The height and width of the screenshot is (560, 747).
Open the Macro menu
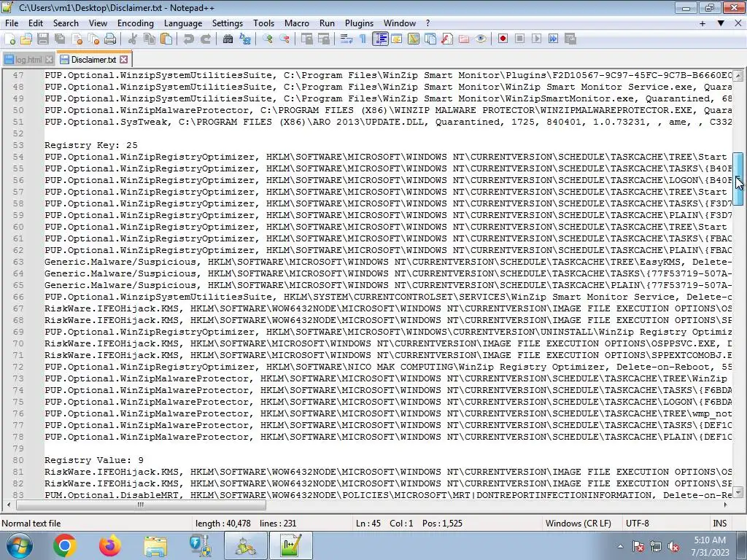pos(297,23)
